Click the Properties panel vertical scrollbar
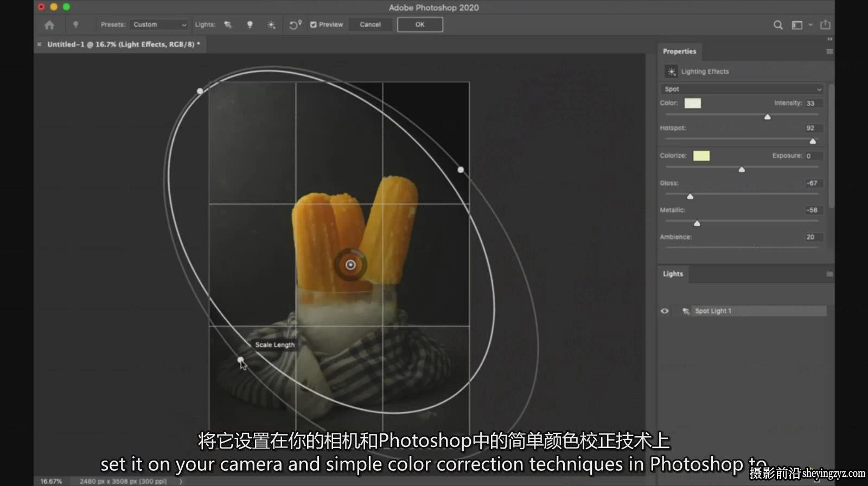This screenshot has height=486, width=868. coord(831,145)
